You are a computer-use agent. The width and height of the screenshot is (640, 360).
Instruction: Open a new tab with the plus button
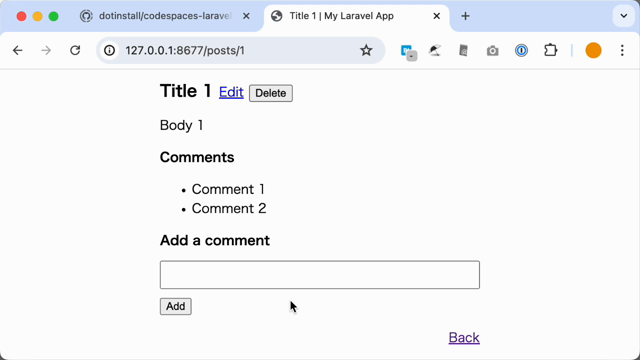[x=465, y=16]
